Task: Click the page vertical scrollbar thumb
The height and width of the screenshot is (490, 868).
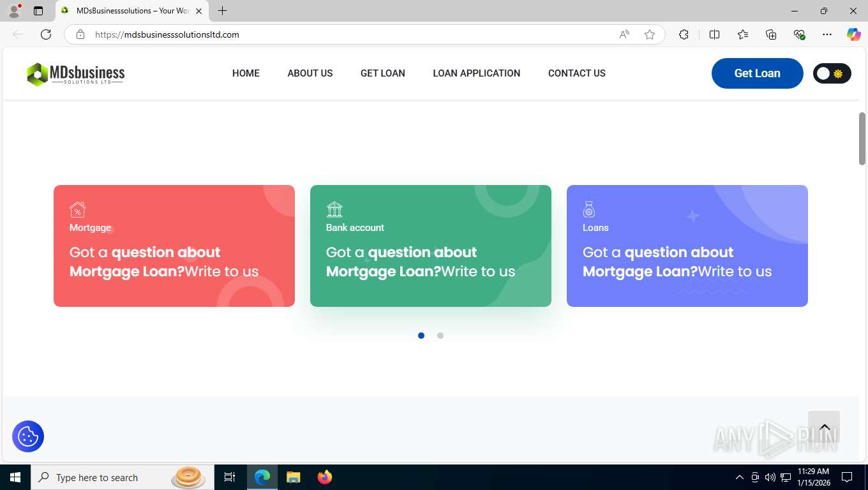Action: pyautogui.click(x=862, y=138)
